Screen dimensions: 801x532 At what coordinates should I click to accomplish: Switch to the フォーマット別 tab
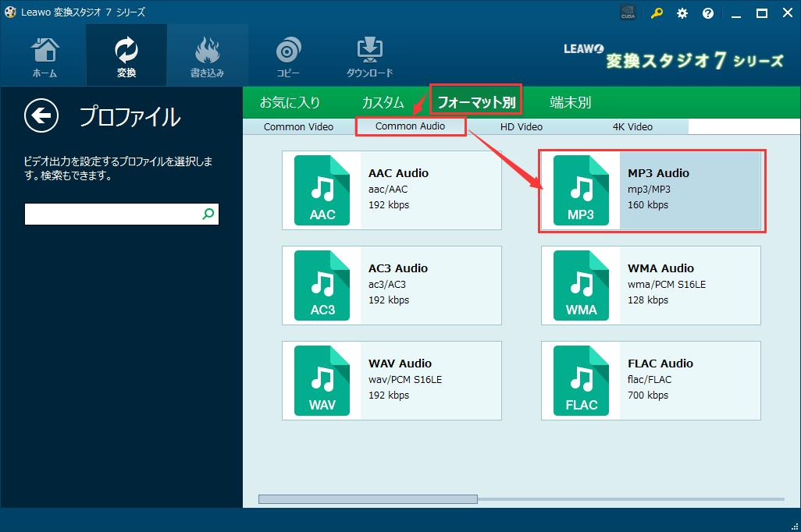tap(478, 101)
